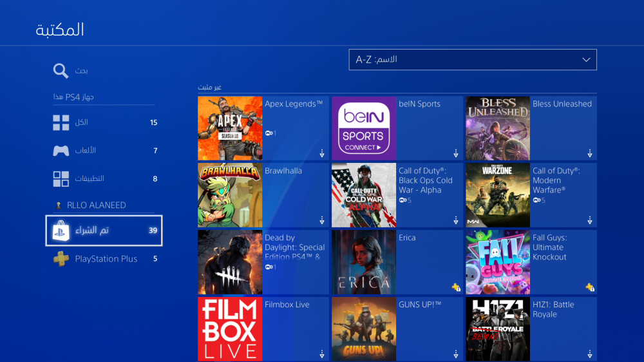Click the PlayStation Store bag icon
Viewport: 644px width, 362px height.
click(61, 231)
